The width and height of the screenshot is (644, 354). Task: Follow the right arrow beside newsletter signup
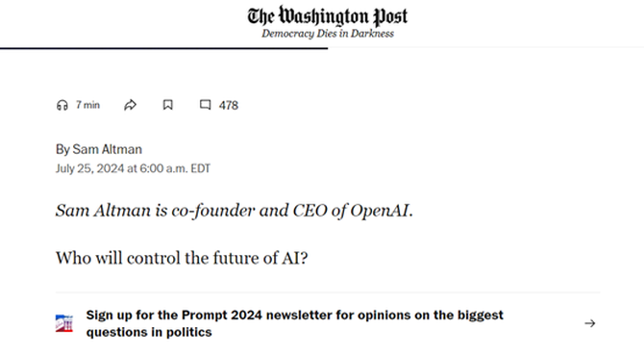point(590,323)
